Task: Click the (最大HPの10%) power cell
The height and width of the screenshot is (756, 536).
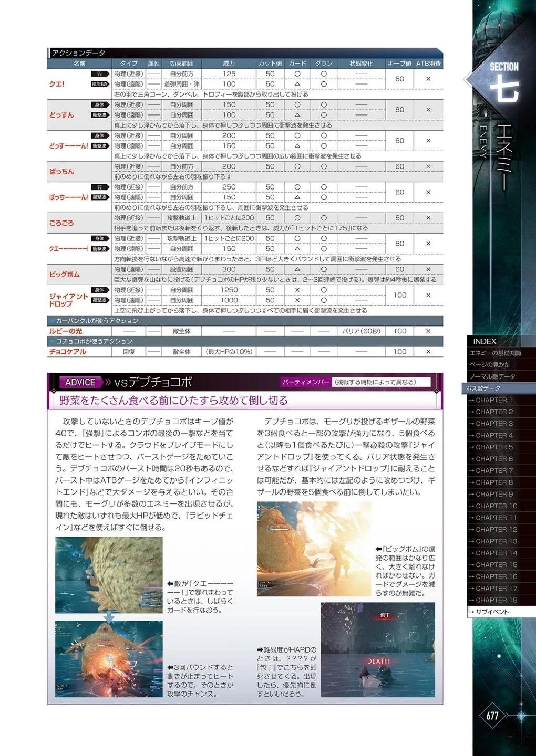Action: click(x=229, y=352)
